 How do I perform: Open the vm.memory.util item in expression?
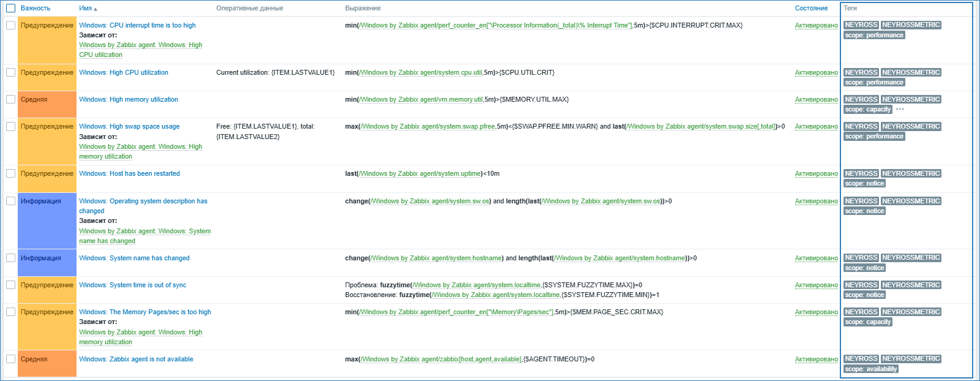pyautogui.click(x=421, y=100)
